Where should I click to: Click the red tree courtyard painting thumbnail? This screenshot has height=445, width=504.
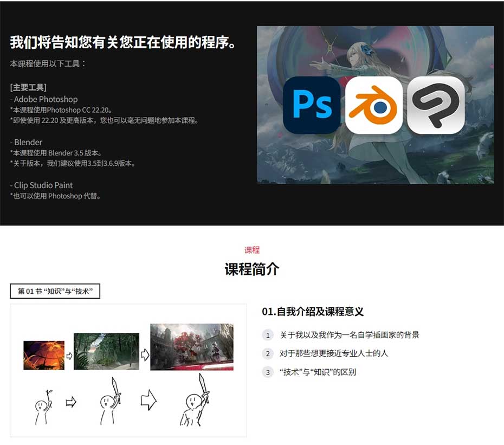tap(192, 347)
